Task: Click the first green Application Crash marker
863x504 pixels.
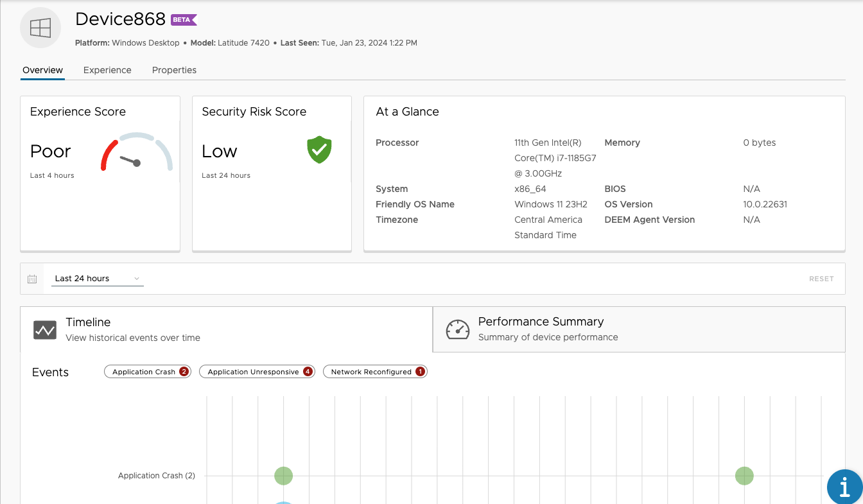Action: (x=284, y=476)
